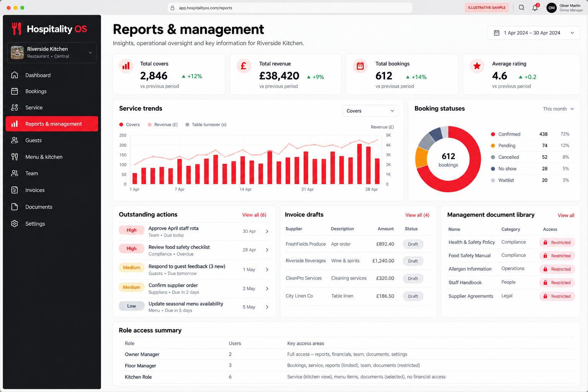
Task: Click the Confirmed red legend swatch
Action: (x=493, y=134)
